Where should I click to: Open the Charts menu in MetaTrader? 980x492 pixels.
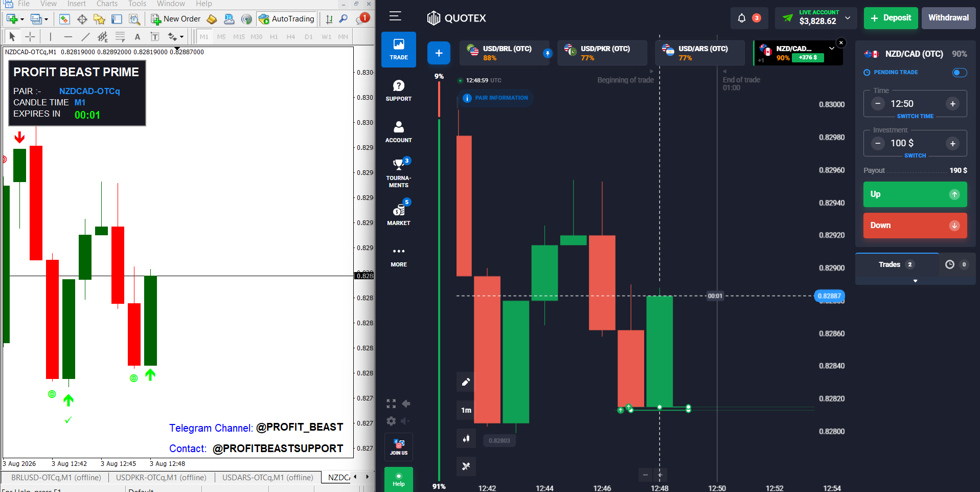click(x=107, y=4)
